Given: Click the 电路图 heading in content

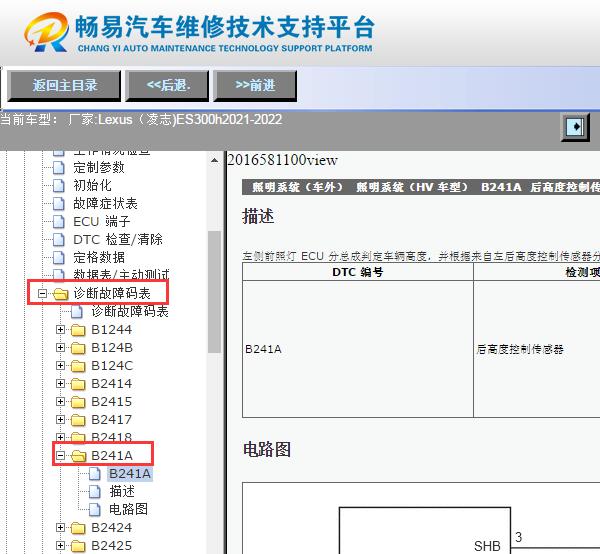Looking at the screenshot, I should coord(267,449).
